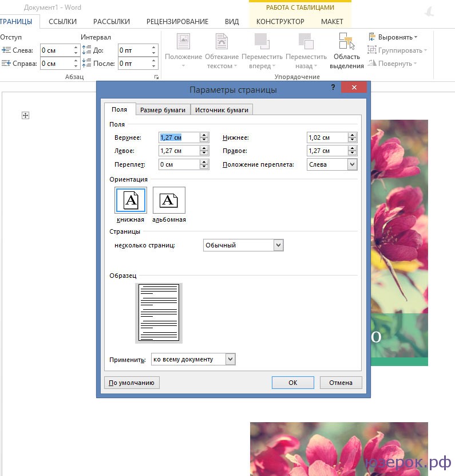
Task: Increase the До spacing with up arrow
Action: (x=154, y=48)
